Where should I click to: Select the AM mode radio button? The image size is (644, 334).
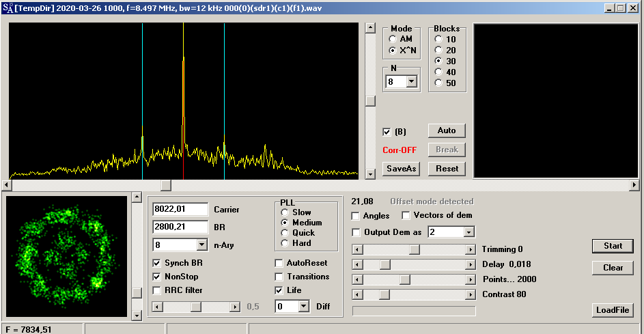tap(393, 40)
